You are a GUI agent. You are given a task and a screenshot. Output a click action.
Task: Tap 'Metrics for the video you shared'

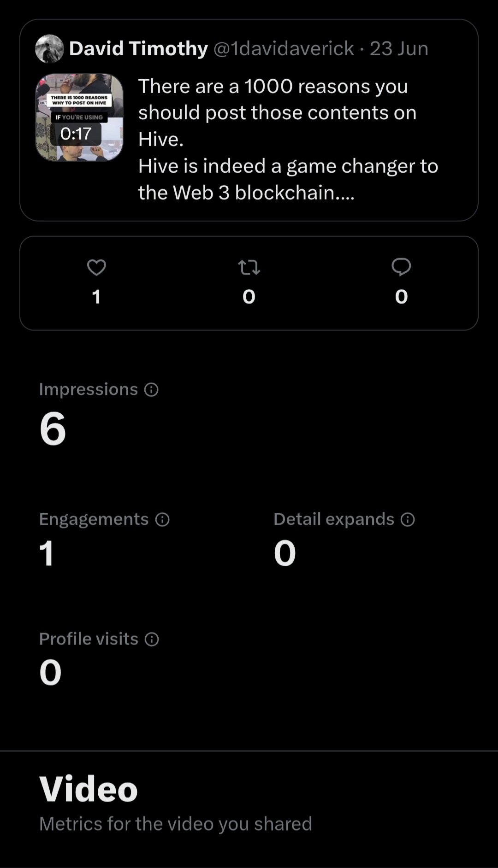(x=176, y=824)
